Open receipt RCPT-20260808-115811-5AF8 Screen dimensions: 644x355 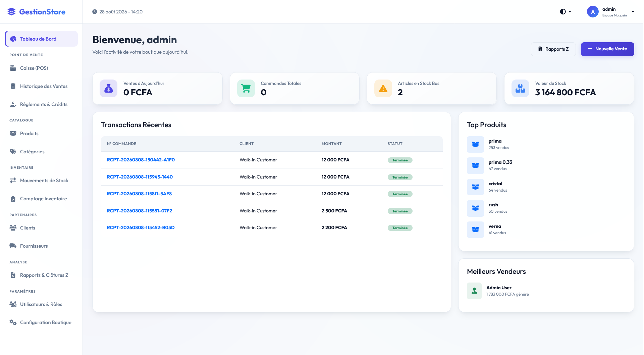pos(139,194)
